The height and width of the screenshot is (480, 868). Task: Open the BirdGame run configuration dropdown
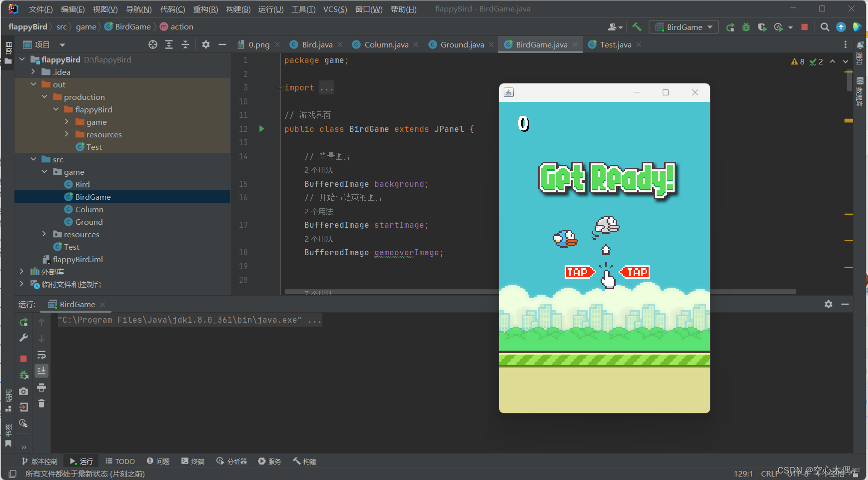click(684, 27)
